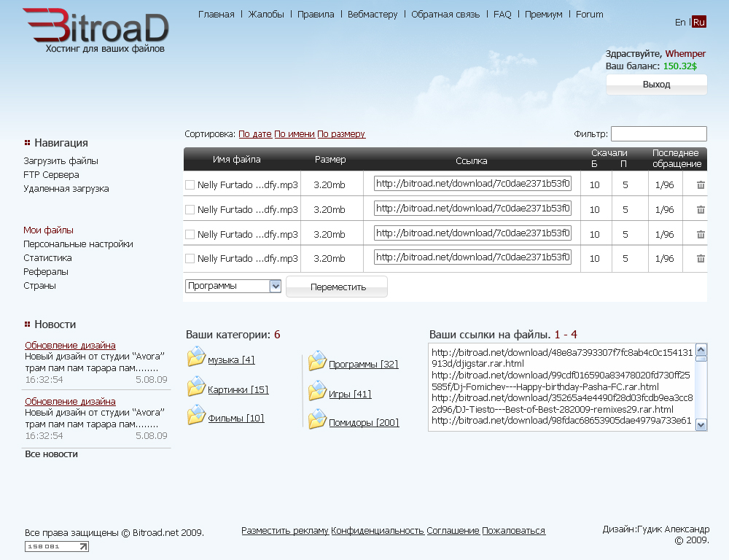
Task: Click links textarea scroll up arrow
Action: pyautogui.click(x=701, y=349)
